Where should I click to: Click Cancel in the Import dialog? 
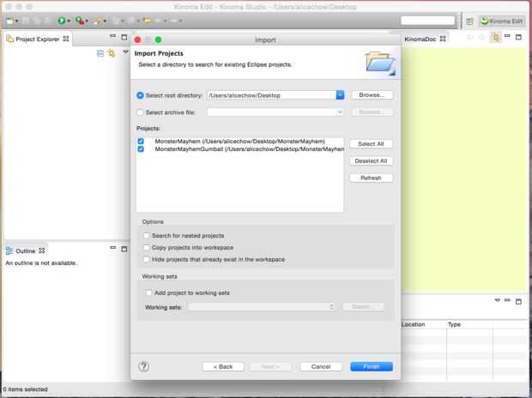coord(321,366)
